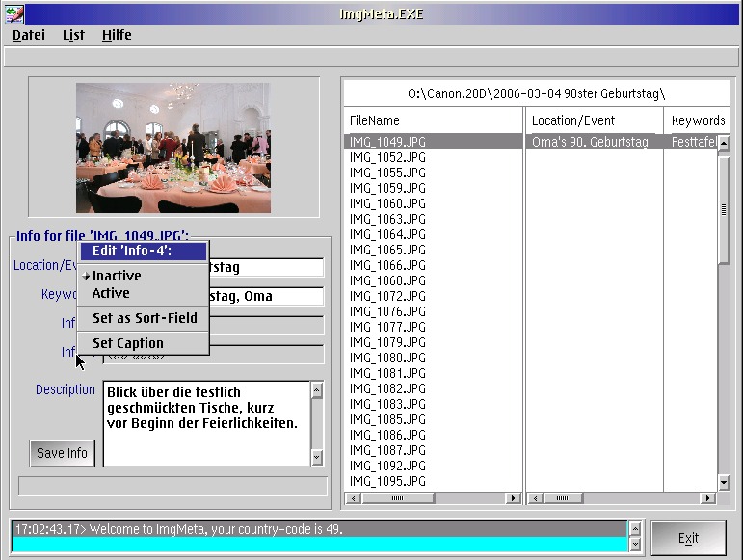Select file IMG_1079.JPG in list
Image resolution: width=743 pixels, height=560 pixels.
click(x=433, y=342)
